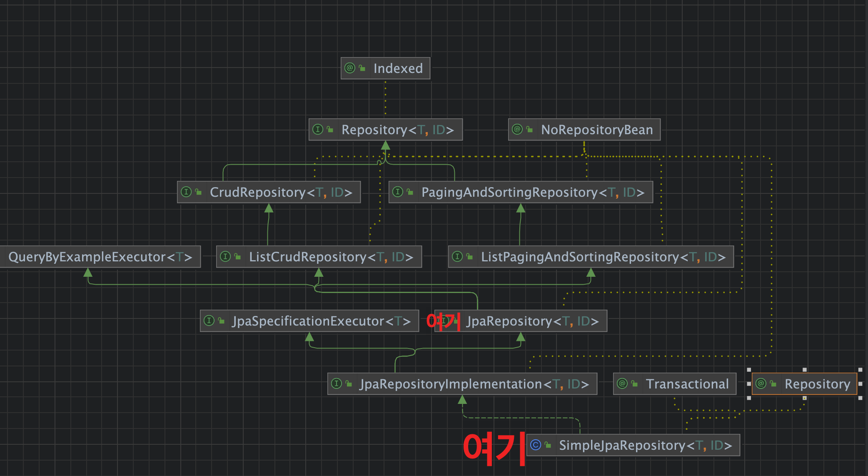The width and height of the screenshot is (868, 476).
Task: Select the NoRepositoryBean node label
Action: coord(596,130)
